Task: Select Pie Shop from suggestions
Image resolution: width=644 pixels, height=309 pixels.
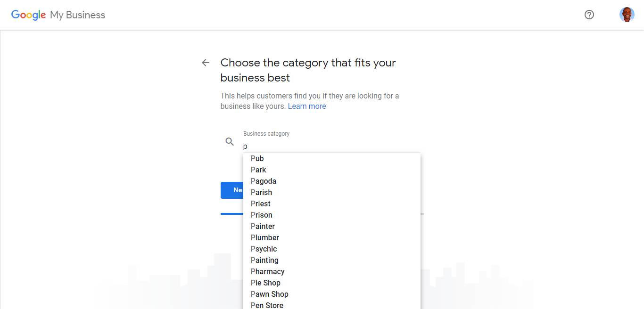Action: pos(332,283)
